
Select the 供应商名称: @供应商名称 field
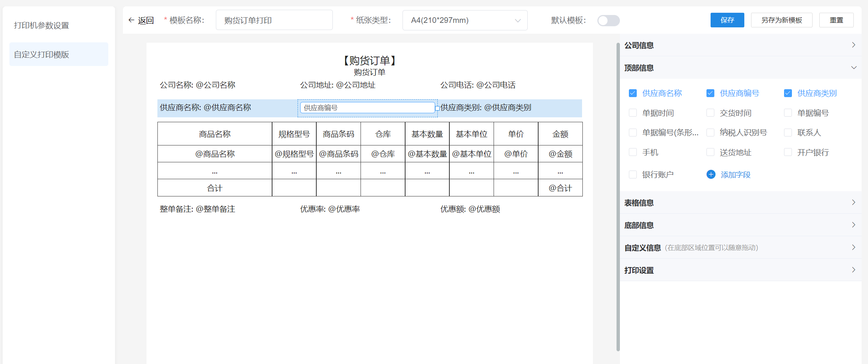[205, 108]
